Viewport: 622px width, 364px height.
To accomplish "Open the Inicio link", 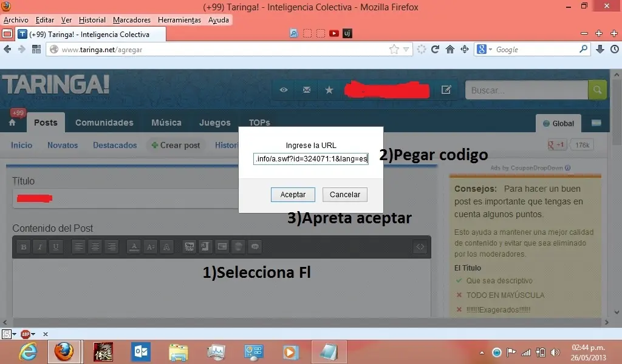I will click(x=21, y=145).
